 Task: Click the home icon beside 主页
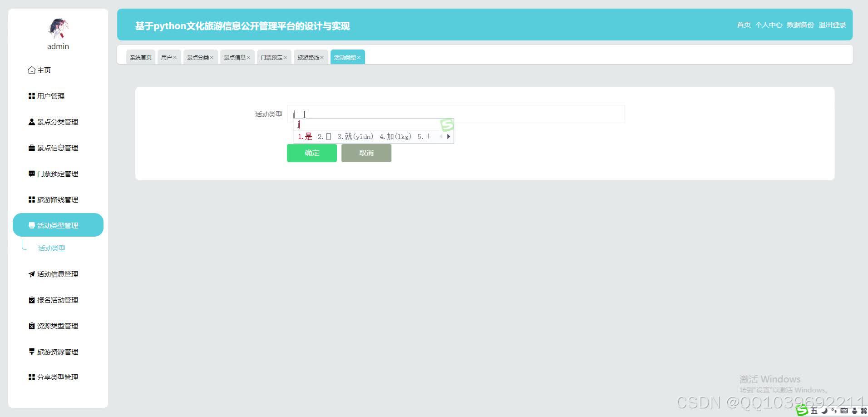point(32,70)
